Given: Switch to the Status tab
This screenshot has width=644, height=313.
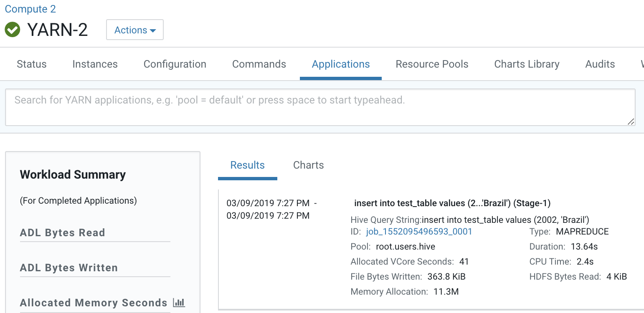Looking at the screenshot, I should [x=32, y=64].
